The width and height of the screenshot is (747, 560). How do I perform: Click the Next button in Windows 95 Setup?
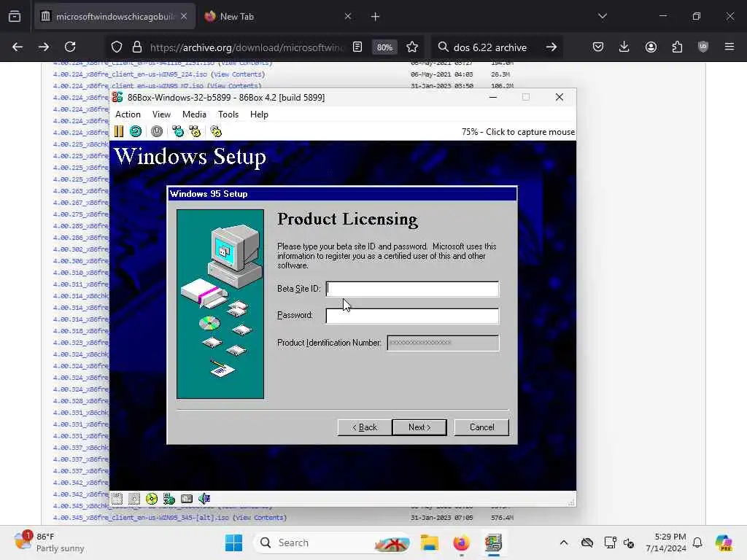(419, 427)
